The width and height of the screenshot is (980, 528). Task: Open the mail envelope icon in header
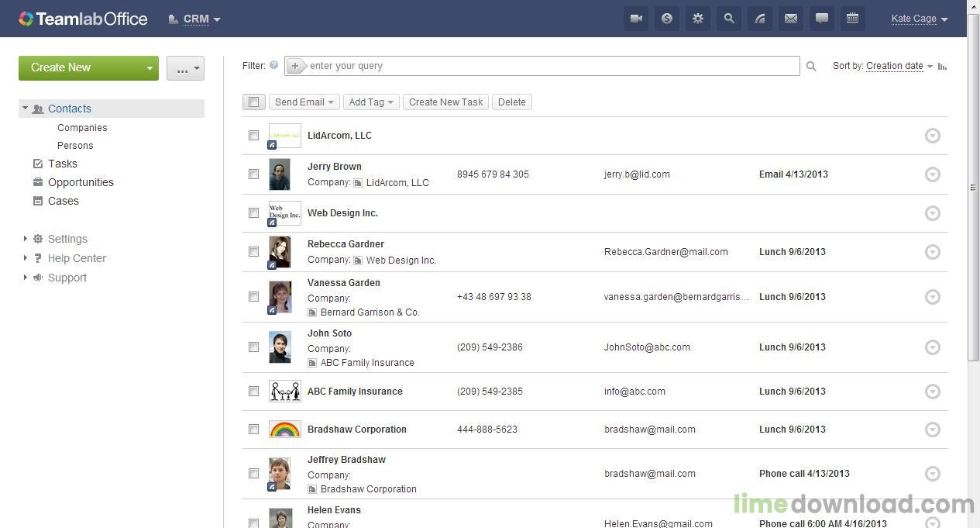[790, 18]
